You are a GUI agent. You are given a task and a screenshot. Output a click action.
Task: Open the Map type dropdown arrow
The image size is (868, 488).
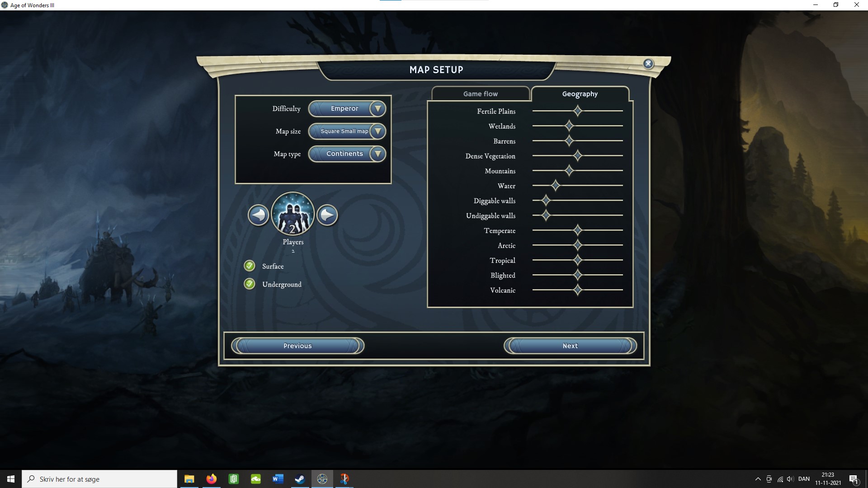tap(377, 154)
